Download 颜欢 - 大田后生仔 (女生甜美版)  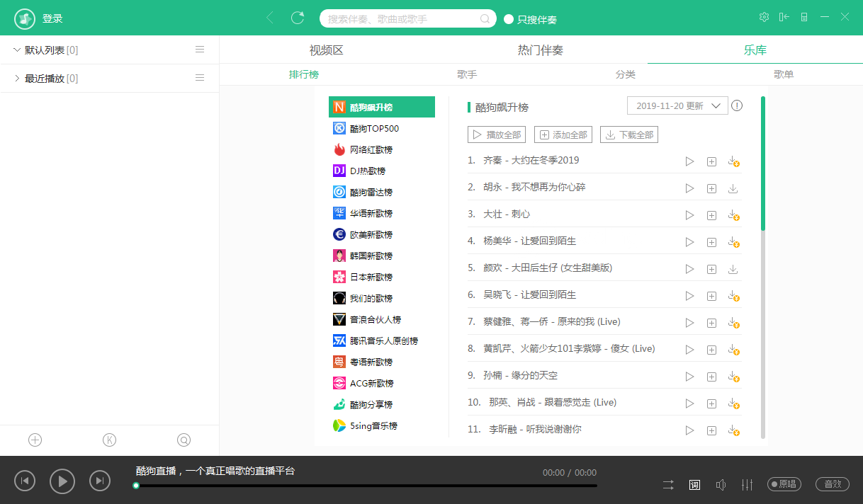pyautogui.click(x=733, y=269)
